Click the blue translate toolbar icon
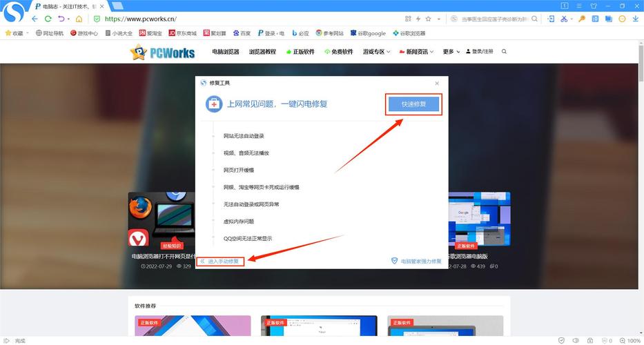The image size is (644, 345). point(595,19)
